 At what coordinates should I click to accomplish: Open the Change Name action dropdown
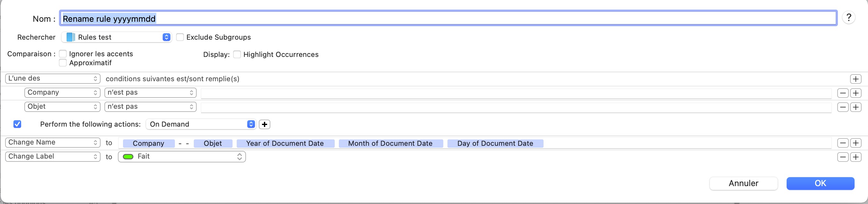coord(53,142)
